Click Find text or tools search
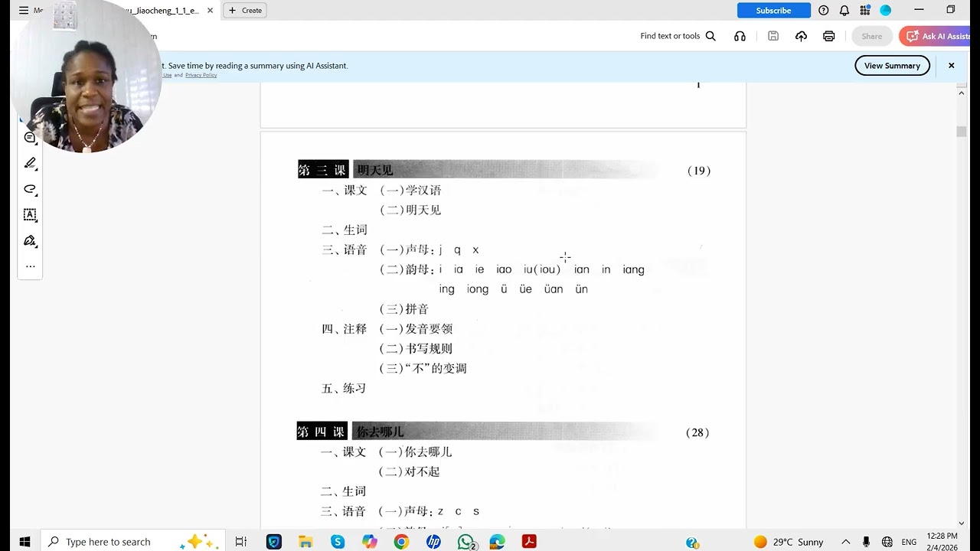The image size is (980, 551). tap(678, 36)
